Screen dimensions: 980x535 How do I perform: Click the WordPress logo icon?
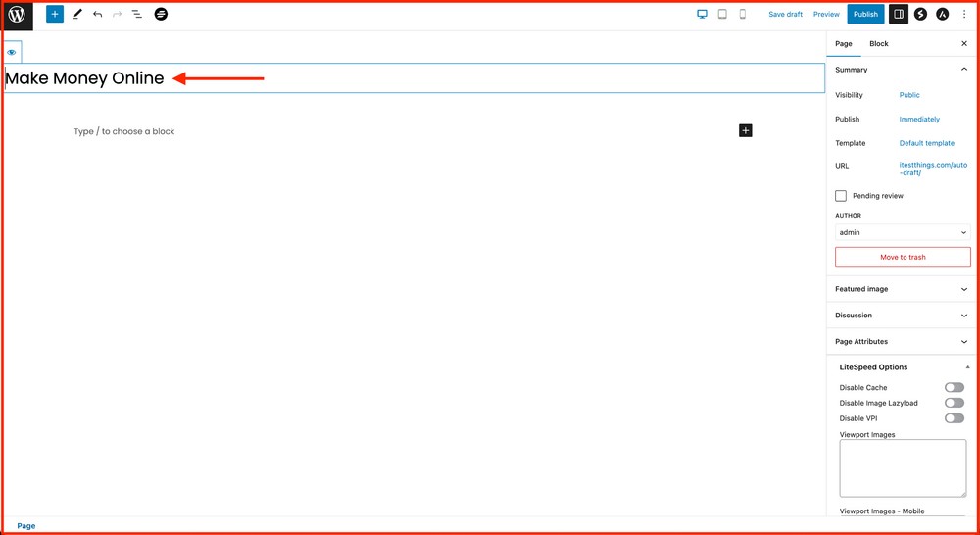(17, 15)
